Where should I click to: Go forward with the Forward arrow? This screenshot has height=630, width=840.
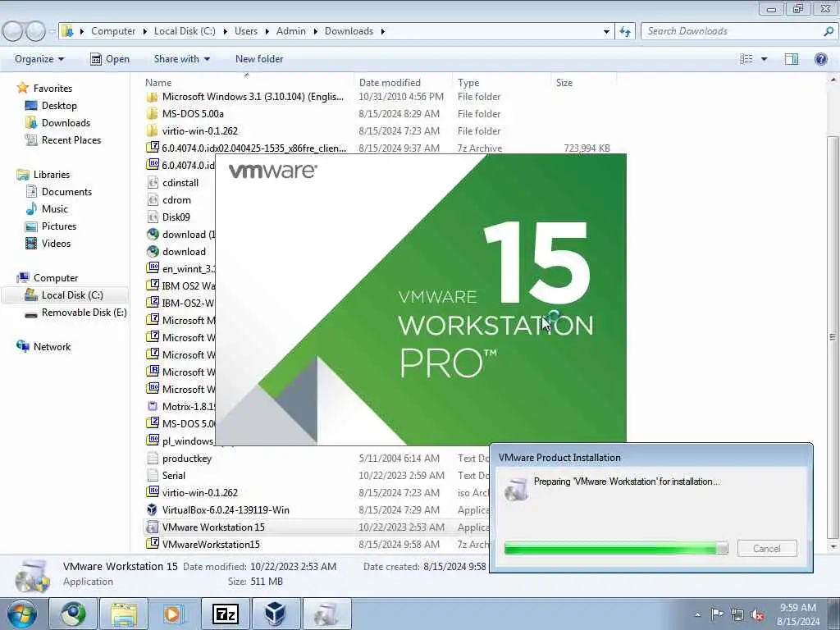pyautogui.click(x=35, y=32)
